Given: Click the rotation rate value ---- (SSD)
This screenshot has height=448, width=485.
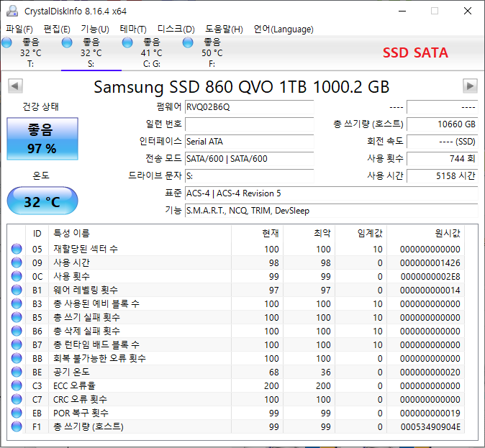Looking at the screenshot, I should (x=443, y=142).
